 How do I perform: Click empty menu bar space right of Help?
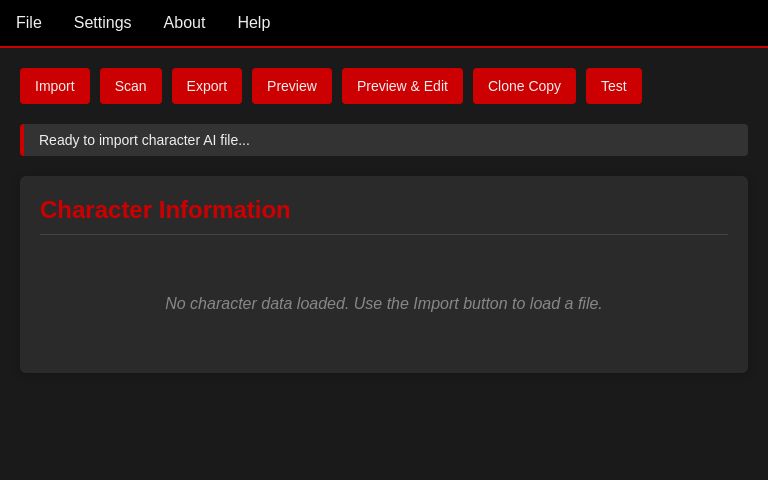coord(520,22)
